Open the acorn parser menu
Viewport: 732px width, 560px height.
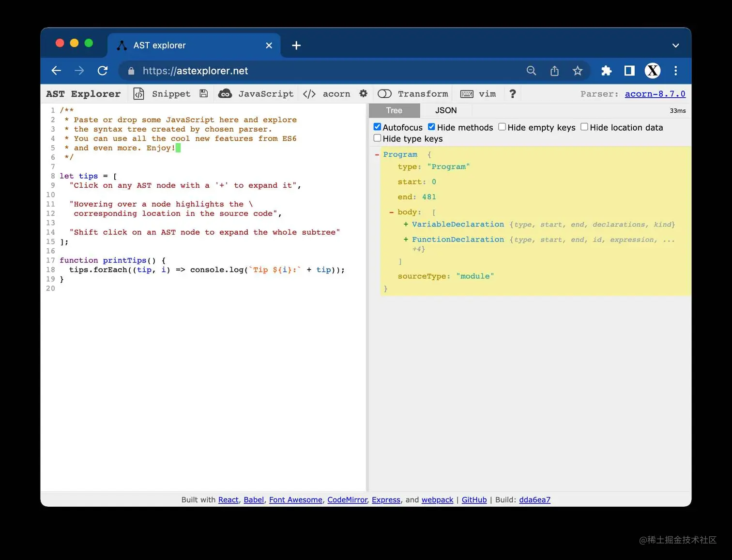[x=336, y=94]
